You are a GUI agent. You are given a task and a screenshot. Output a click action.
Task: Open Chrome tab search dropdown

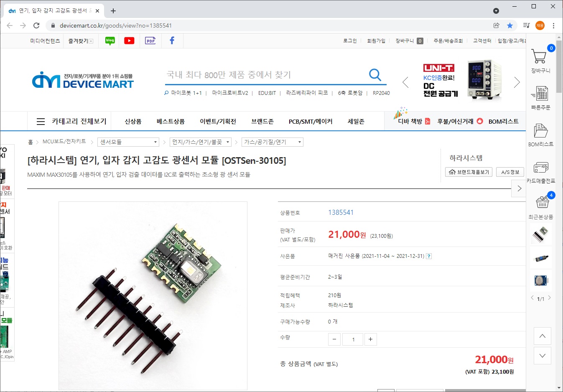(496, 11)
